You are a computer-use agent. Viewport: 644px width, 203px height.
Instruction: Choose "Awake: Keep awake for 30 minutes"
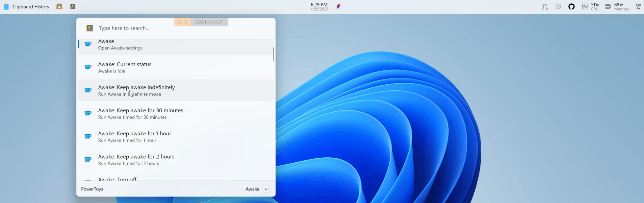point(176,113)
